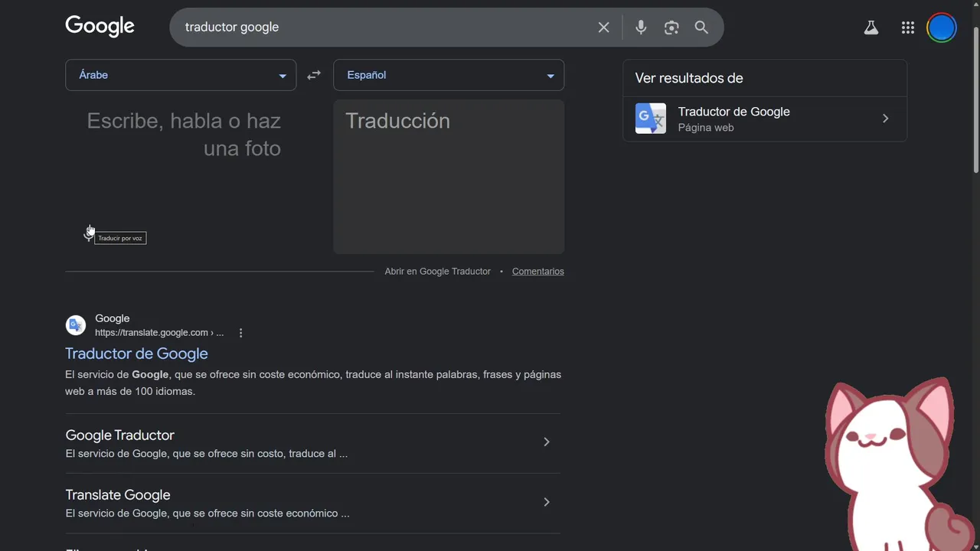Open Abrir en Google Traductor link
This screenshot has width=980, height=551.
(437, 272)
